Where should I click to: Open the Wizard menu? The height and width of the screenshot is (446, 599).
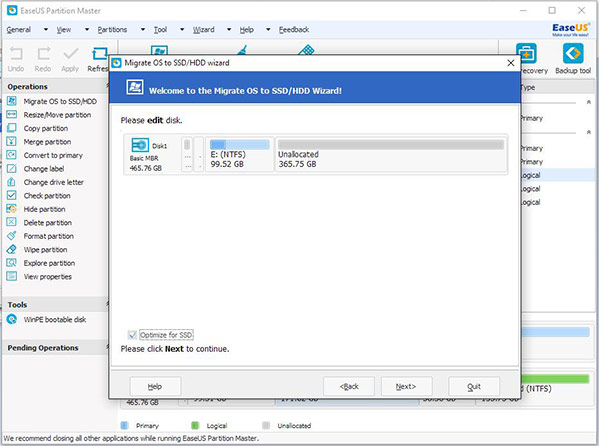point(203,29)
